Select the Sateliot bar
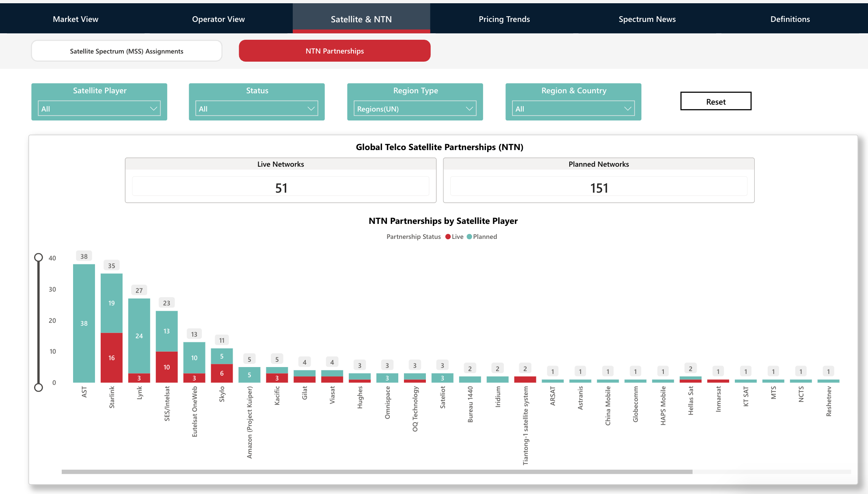Viewport: 868px width, 494px height. coord(443,378)
